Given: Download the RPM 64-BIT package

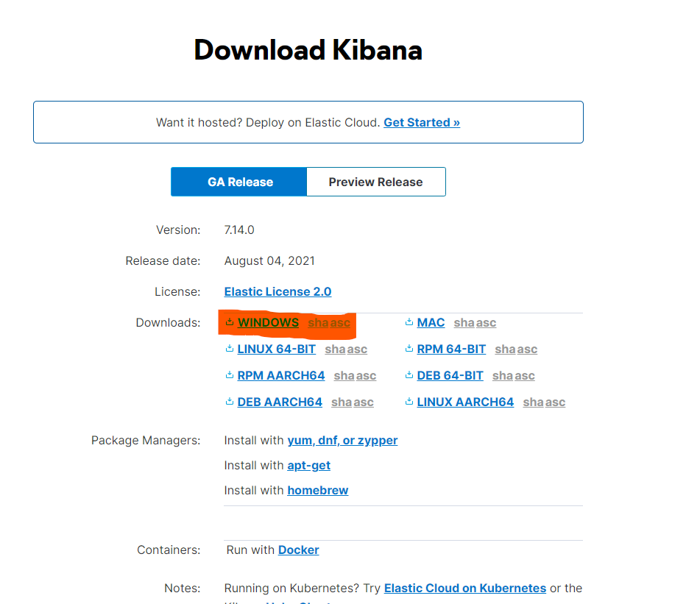Looking at the screenshot, I should pos(451,349).
